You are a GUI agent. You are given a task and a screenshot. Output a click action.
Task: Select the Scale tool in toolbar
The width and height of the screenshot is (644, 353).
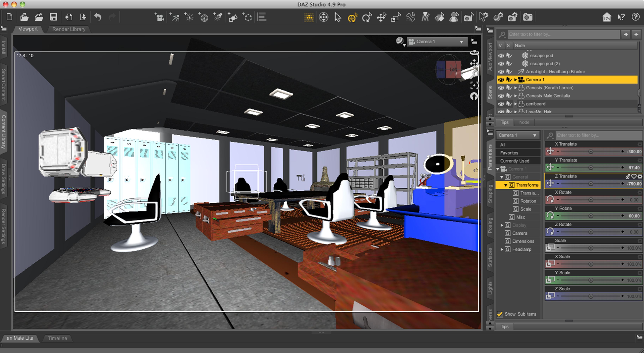(396, 17)
